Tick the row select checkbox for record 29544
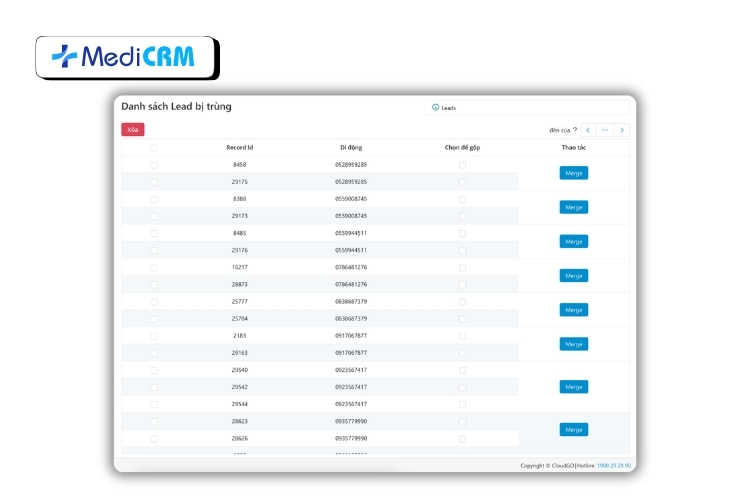Viewport: 750px width, 500px height. [x=154, y=405]
